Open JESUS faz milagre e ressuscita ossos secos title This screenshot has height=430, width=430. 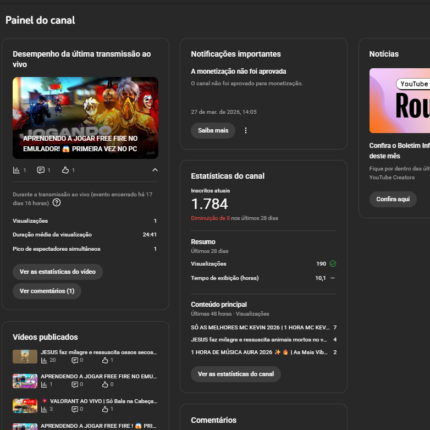[99, 352]
